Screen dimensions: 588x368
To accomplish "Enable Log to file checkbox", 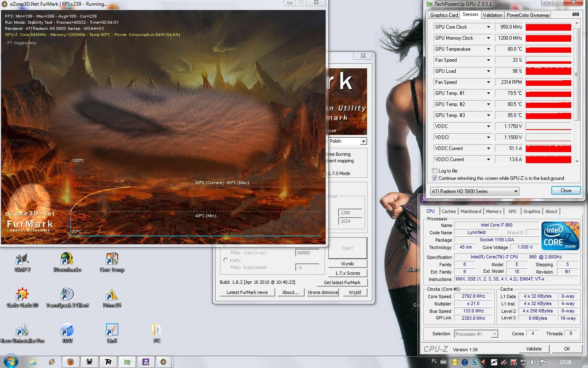I will tap(434, 171).
